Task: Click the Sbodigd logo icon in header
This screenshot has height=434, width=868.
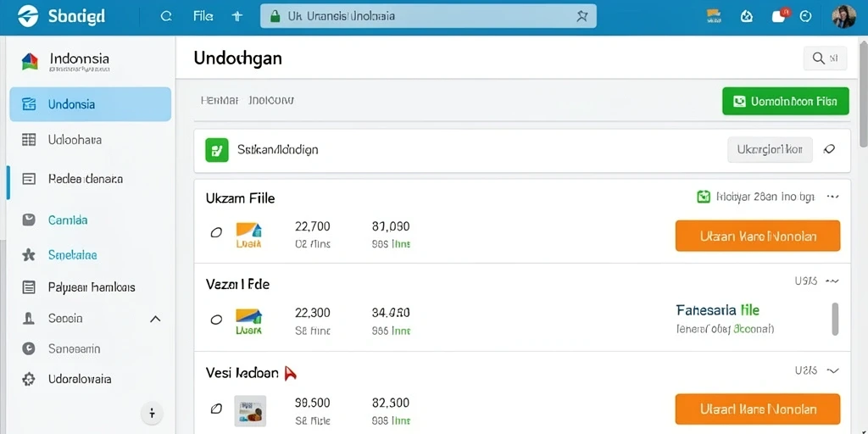Action: 28,16
